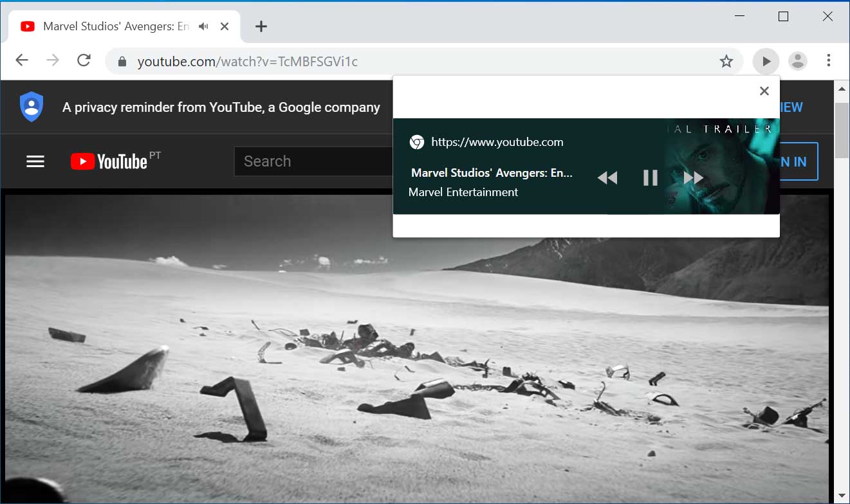Click the address bar URL youtube.com/watch
This screenshot has height=504, width=850.
(x=248, y=62)
